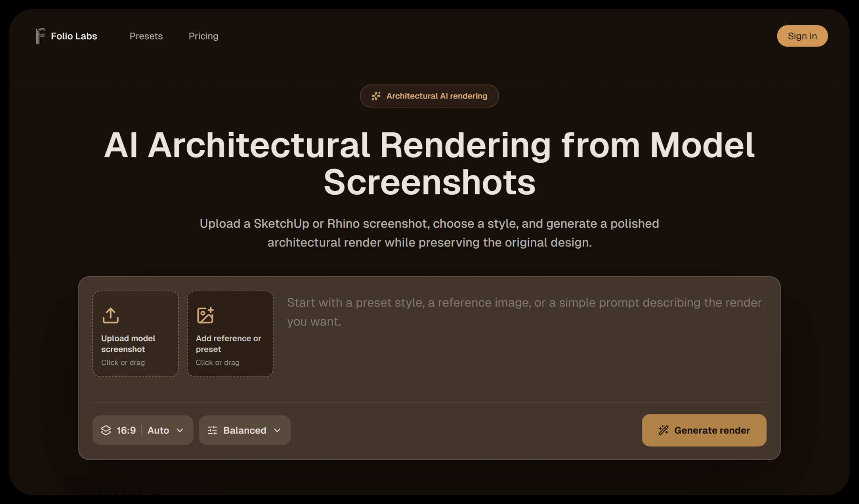
Task: Open the Balanced mode dropdown
Action: (245, 430)
